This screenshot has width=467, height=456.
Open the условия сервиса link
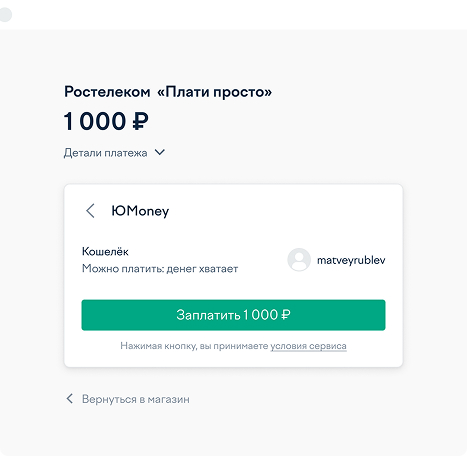click(308, 346)
